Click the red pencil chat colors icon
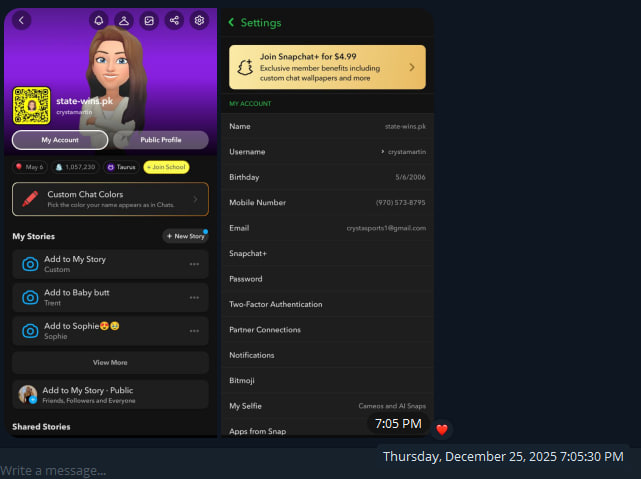The width and height of the screenshot is (641, 479). click(x=30, y=199)
